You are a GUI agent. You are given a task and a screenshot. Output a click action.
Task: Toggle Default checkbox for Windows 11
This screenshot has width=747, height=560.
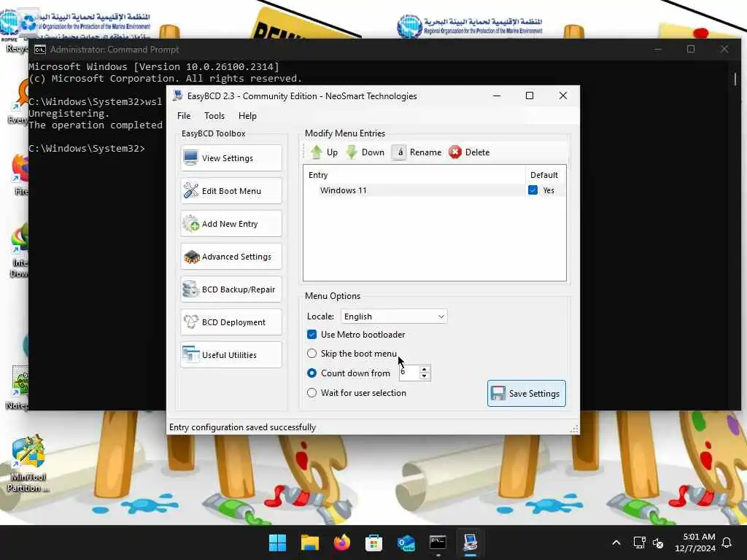click(533, 190)
